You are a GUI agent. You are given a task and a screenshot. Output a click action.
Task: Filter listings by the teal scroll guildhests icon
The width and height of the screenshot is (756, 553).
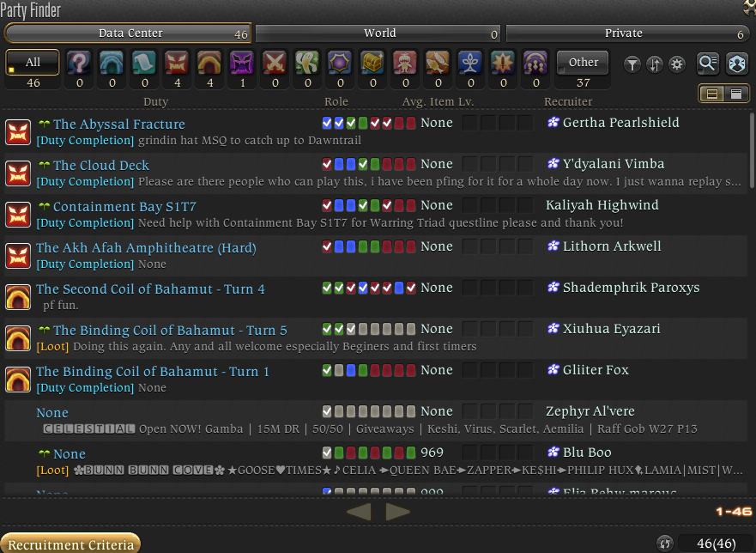144,63
